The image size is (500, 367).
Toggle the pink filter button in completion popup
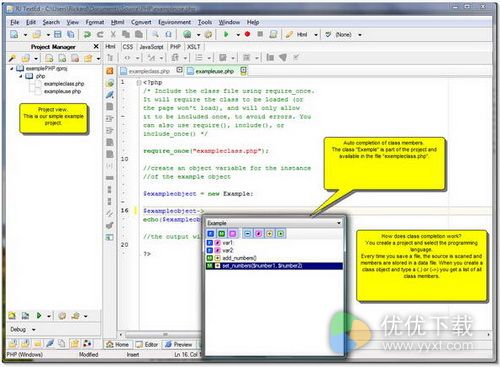coord(233,234)
